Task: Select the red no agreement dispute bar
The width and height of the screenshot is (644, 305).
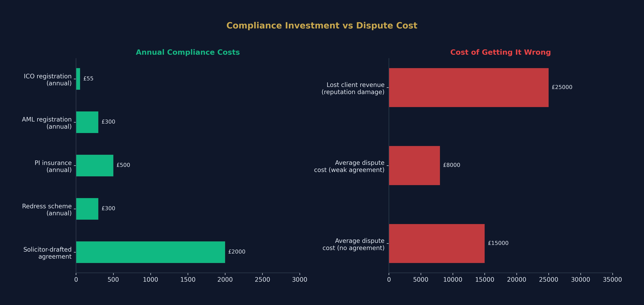Action: click(x=437, y=243)
